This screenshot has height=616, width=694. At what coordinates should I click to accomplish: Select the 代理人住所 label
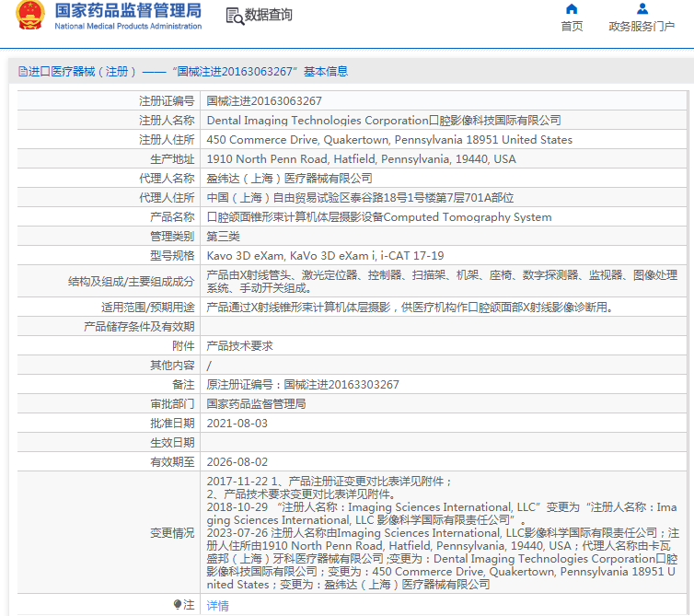point(167,198)
